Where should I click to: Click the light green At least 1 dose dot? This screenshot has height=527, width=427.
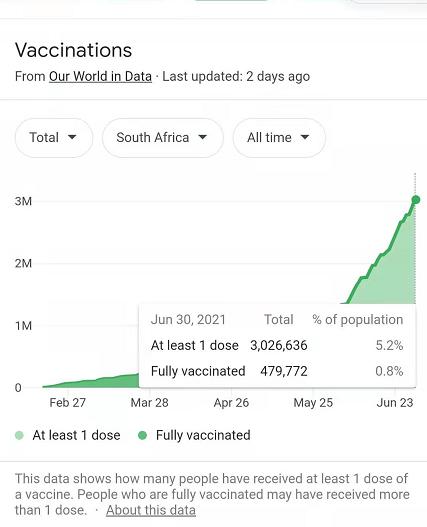click(x=20, y=435)
